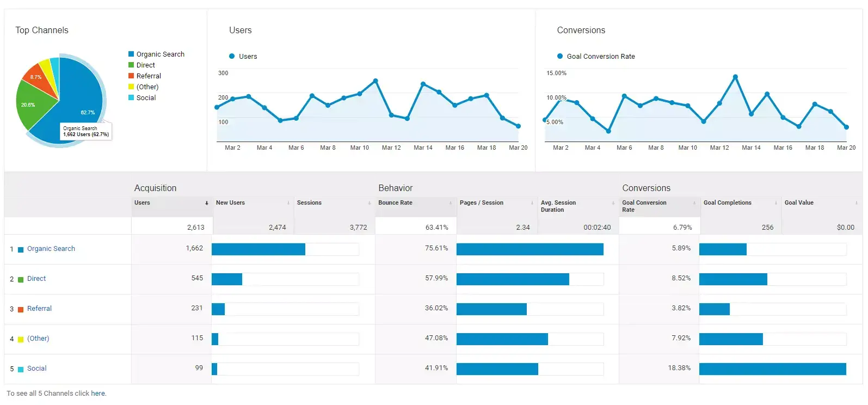868x405 pixels.
Task: Click Organic Search New Users bar
Action: pos(258,249)
